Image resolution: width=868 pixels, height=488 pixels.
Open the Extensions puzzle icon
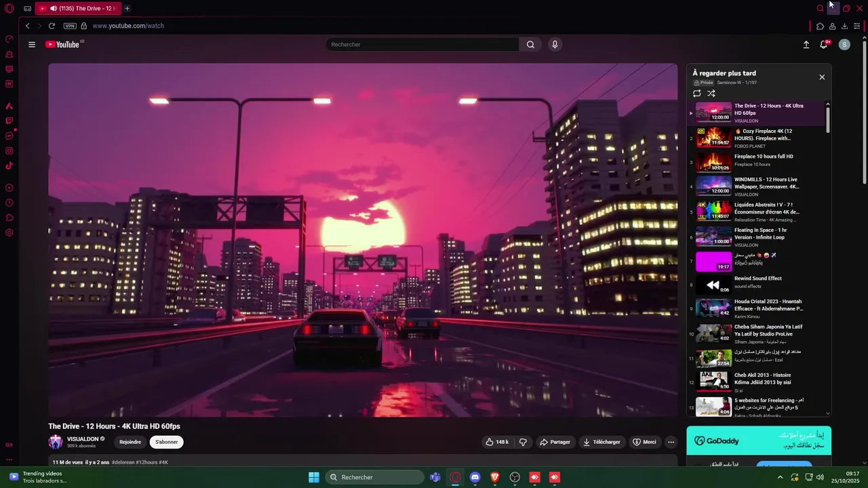coord(820,26)
